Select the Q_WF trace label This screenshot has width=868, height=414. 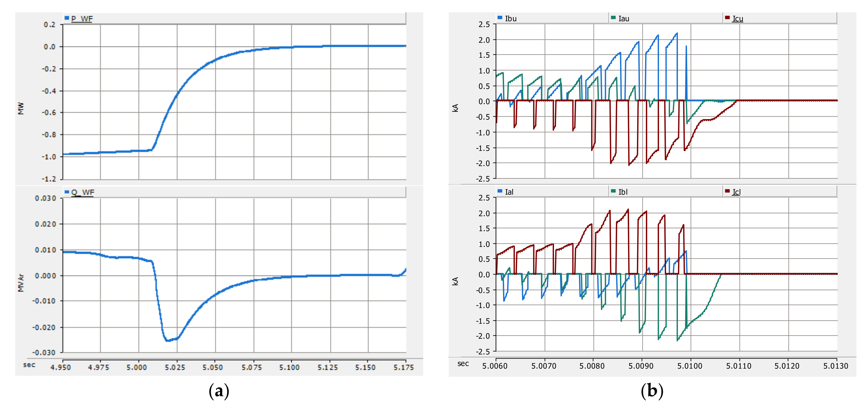82,192
